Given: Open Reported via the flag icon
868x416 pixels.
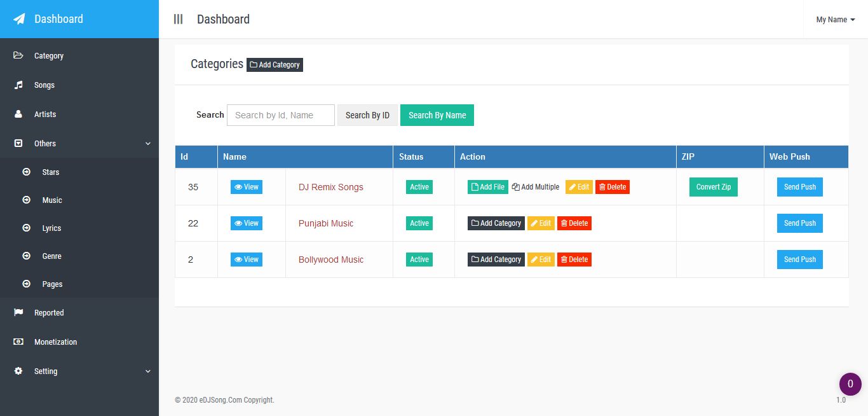Looking at the screenshot, I should (x=18, y=312).
